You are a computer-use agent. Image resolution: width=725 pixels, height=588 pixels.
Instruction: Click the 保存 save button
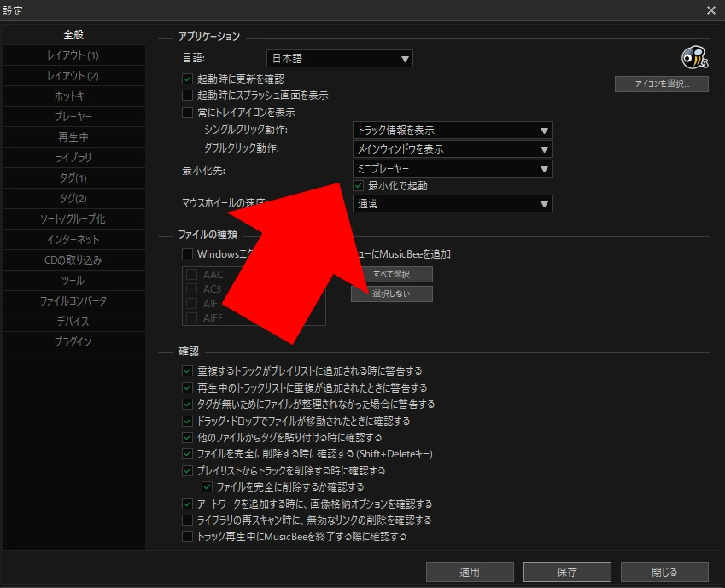(566, 572)
